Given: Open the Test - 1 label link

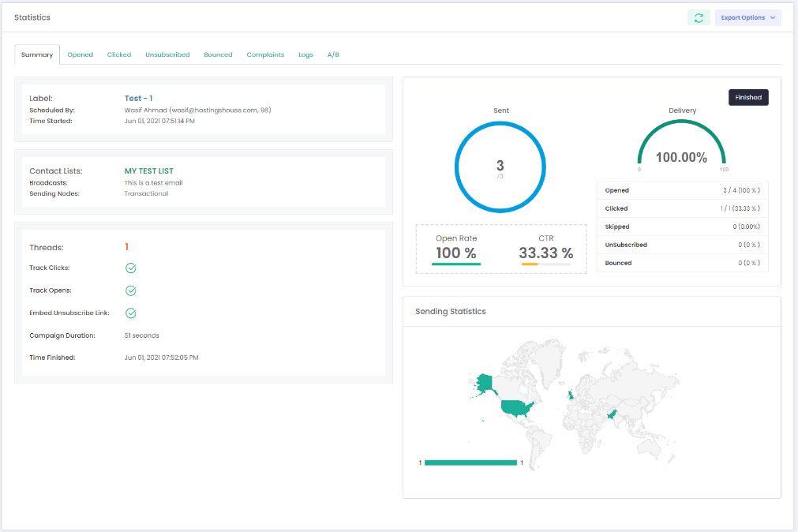Looking at the screenshot, I should [138, 98].
